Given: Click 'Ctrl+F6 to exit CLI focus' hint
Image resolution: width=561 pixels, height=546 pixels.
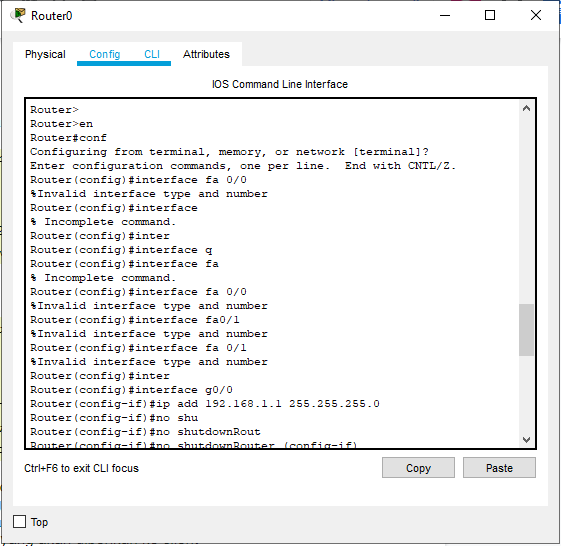Looking at the screenshot, I should point(81,468).
